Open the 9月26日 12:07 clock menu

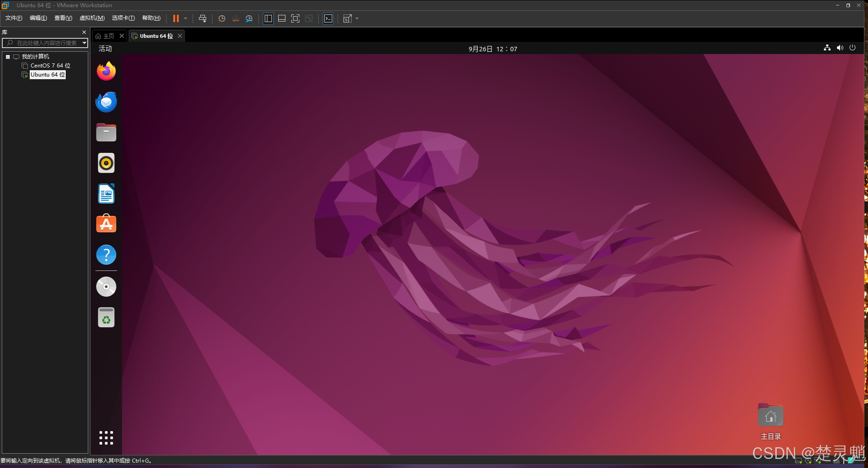[x=493, y=49]
